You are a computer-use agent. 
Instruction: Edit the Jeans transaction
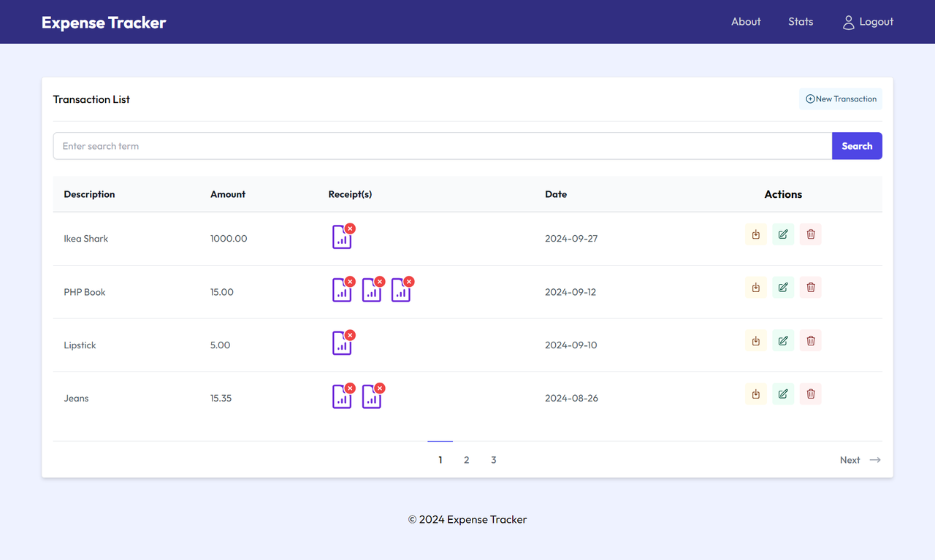click(x=782, y=394)
